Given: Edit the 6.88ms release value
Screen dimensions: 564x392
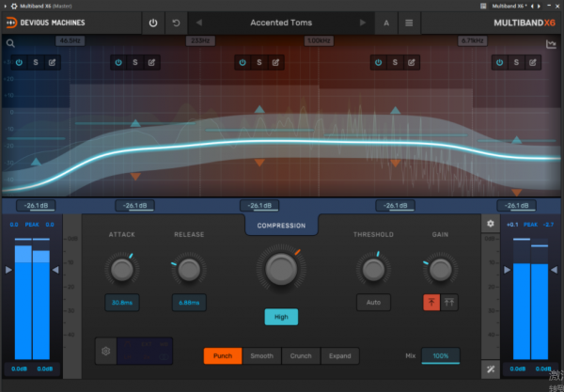Looking at the screenshot, I should coord(189,303).
